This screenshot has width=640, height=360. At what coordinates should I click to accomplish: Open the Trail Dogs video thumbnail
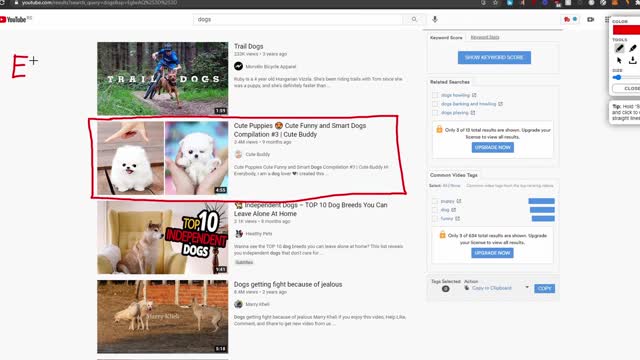162,78
